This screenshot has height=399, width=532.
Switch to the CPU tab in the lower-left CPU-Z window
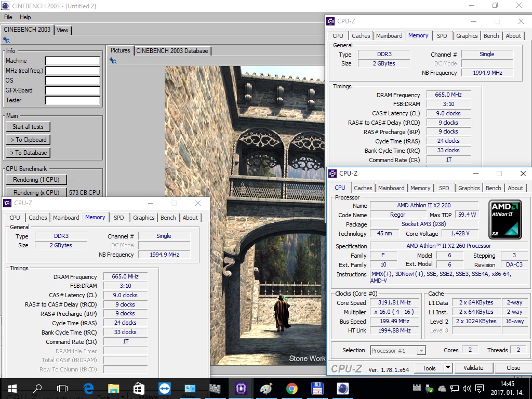click(x=15, y=218)
